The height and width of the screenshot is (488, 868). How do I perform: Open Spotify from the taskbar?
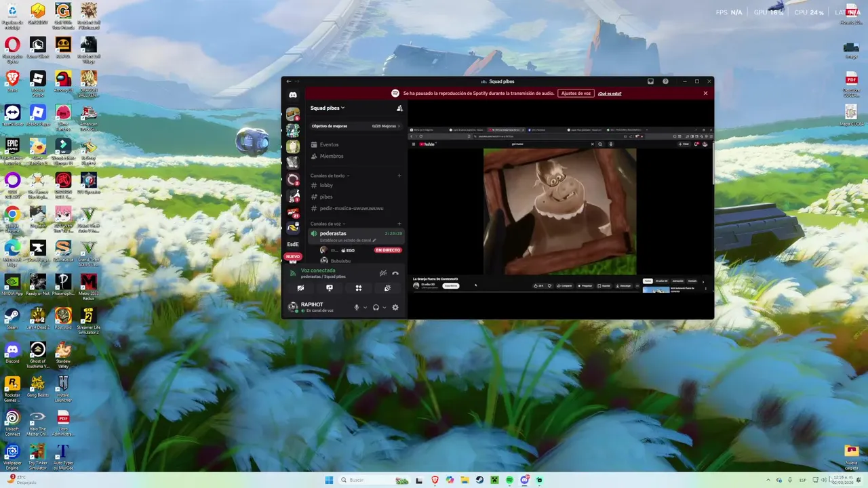(x=509, y=480)
